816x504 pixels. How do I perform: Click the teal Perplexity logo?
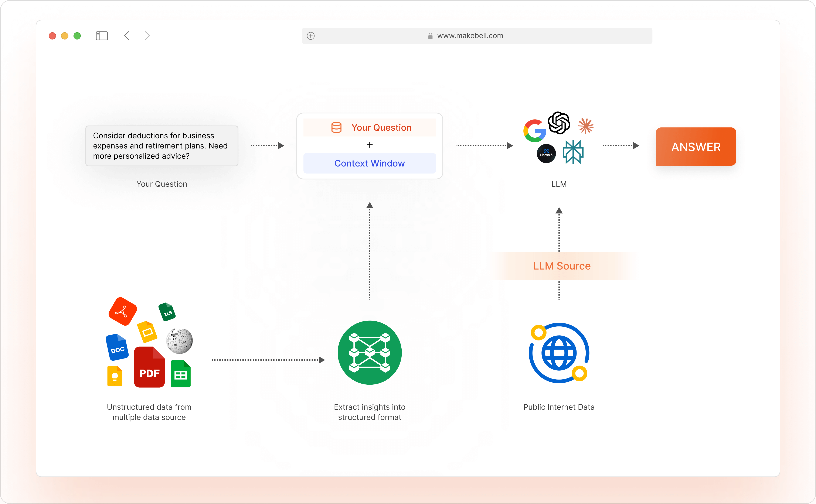pos(573,152)
